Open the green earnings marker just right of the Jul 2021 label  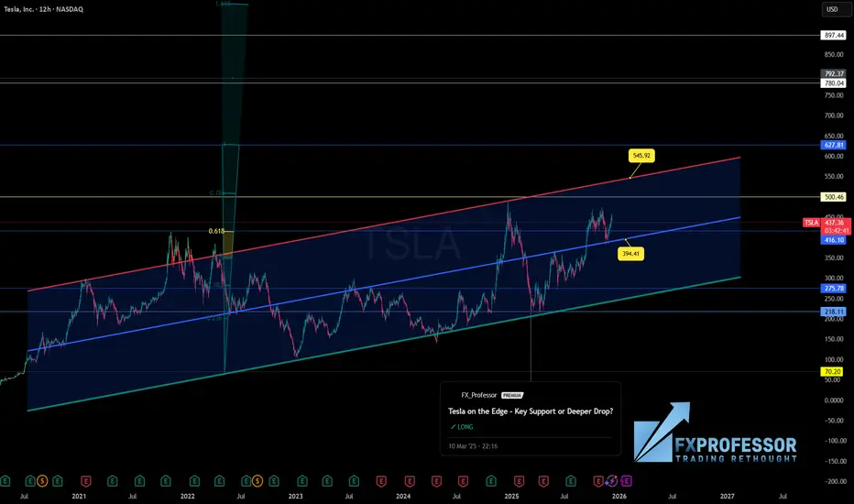click(139, 480)
